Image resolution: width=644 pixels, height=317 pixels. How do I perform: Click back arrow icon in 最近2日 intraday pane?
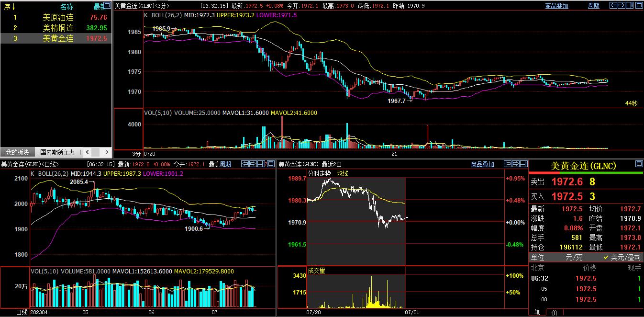pyautogui.click(x=507, y=164)
